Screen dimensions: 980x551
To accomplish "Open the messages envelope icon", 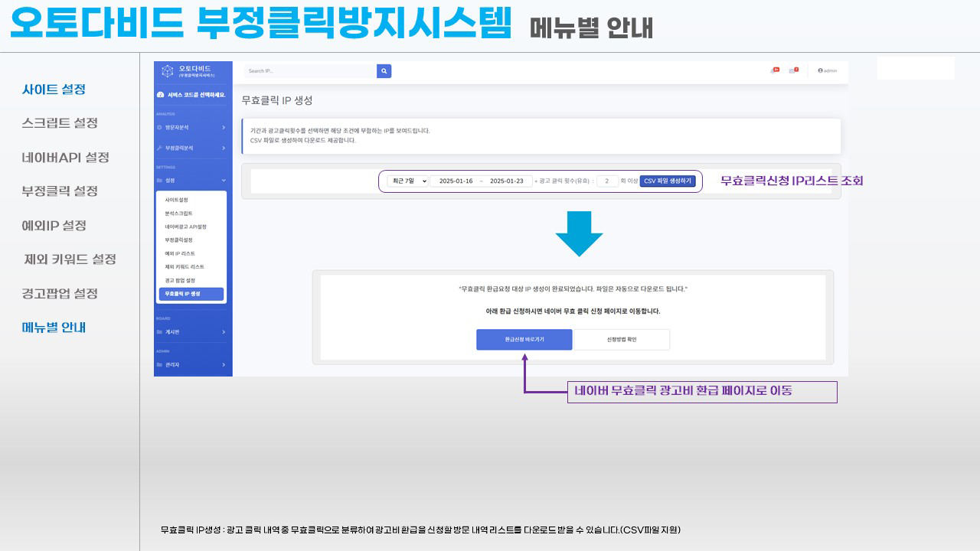I will click(793, 70).
